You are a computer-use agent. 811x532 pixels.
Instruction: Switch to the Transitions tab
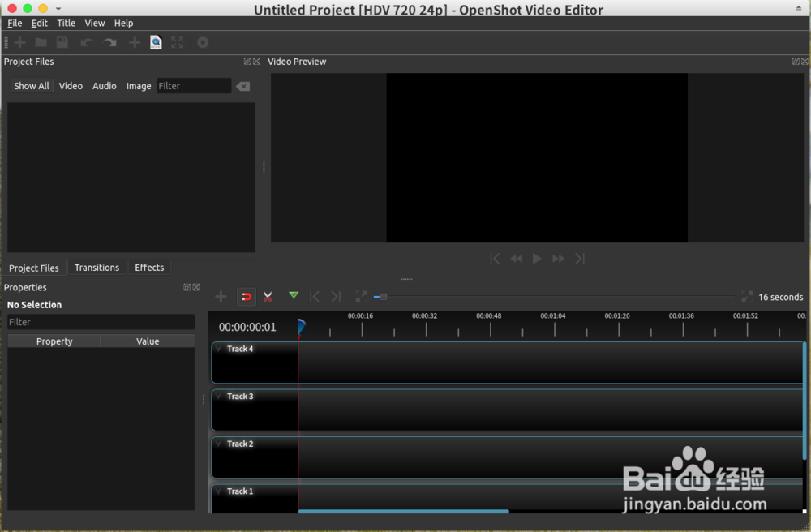tap(97, 268)
